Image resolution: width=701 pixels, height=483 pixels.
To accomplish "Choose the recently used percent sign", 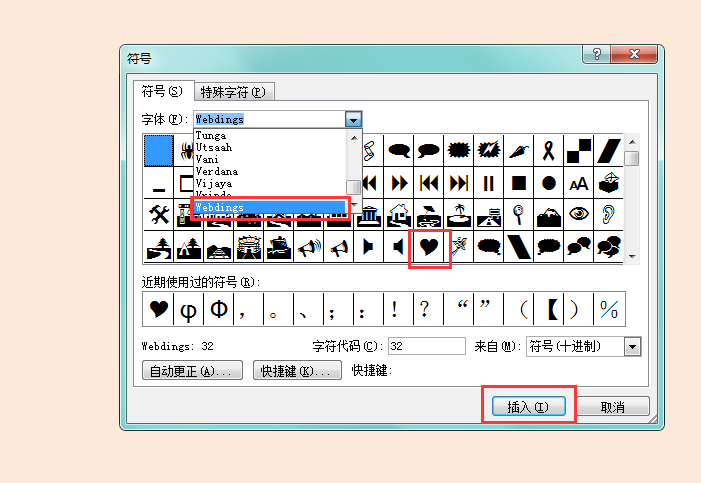I will pyautogui.click(x=609, y=309).
